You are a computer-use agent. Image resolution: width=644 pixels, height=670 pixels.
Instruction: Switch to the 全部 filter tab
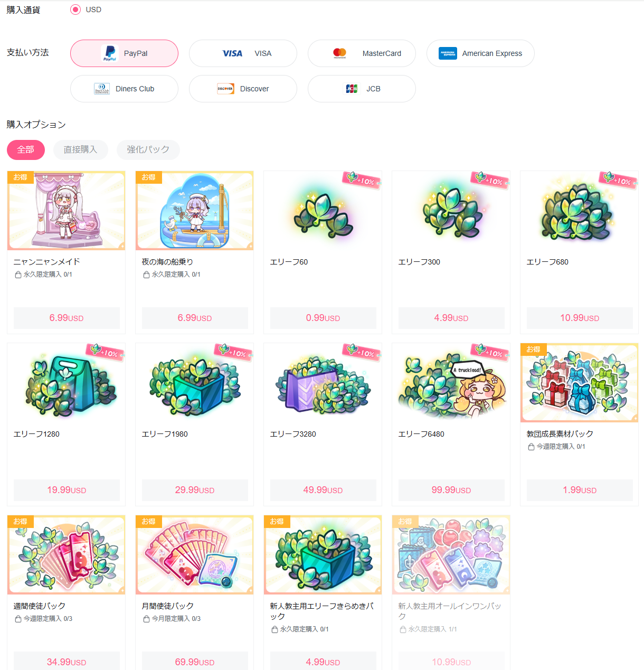click(26, 150)
